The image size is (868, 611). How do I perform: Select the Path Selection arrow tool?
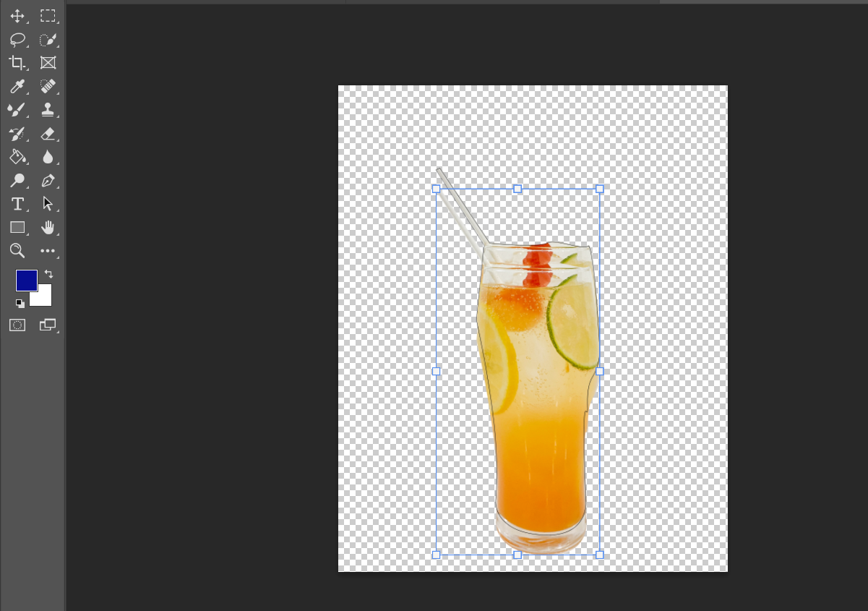point(48,204)
